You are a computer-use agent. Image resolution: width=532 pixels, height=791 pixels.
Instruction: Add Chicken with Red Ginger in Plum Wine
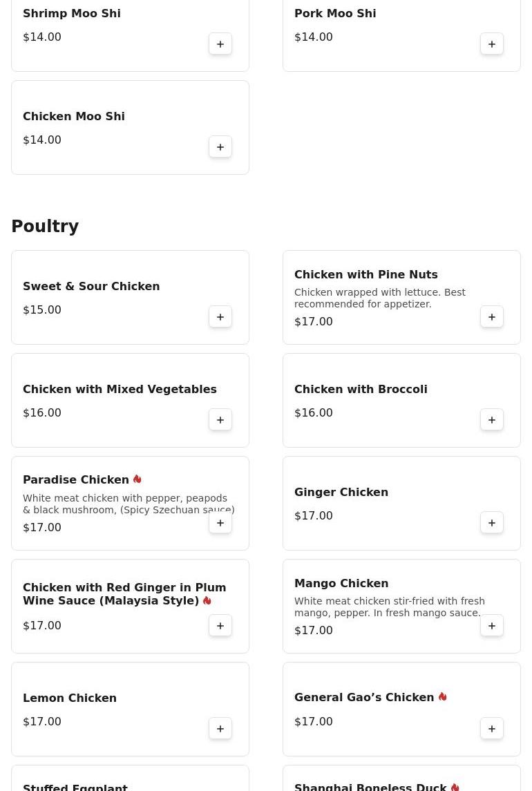click(x=220, y=625)
